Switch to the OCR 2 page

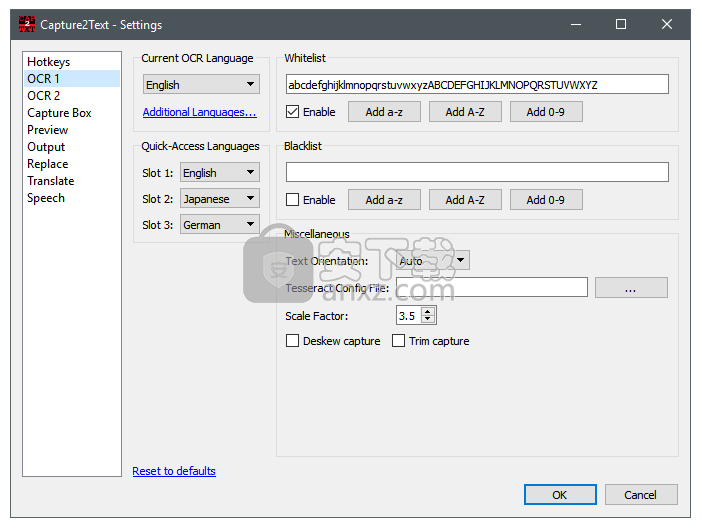pos(72,96)
